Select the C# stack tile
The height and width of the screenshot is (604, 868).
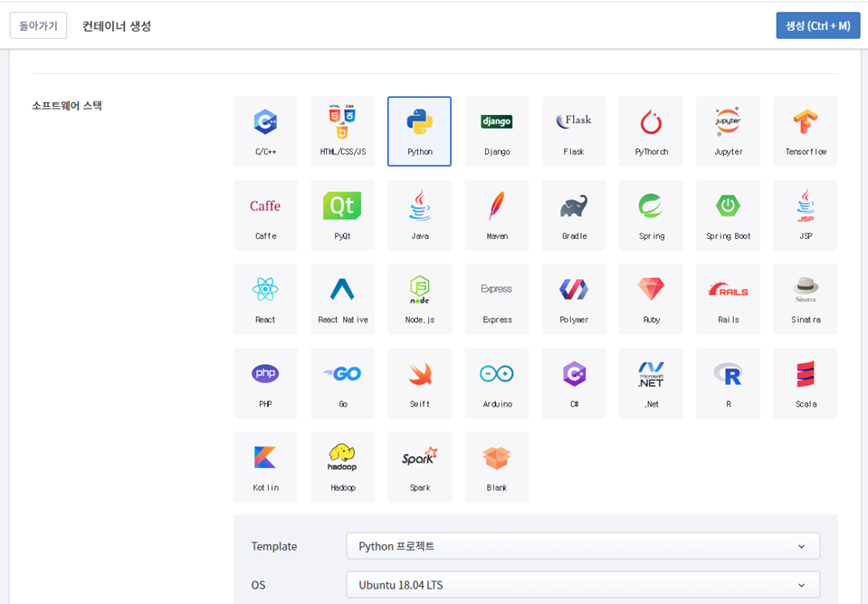[574, 383]
